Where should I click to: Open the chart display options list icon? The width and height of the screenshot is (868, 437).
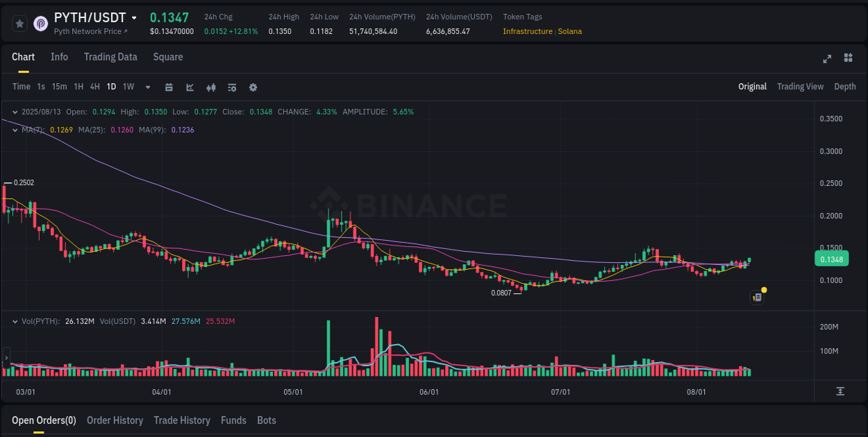(231, 87)
